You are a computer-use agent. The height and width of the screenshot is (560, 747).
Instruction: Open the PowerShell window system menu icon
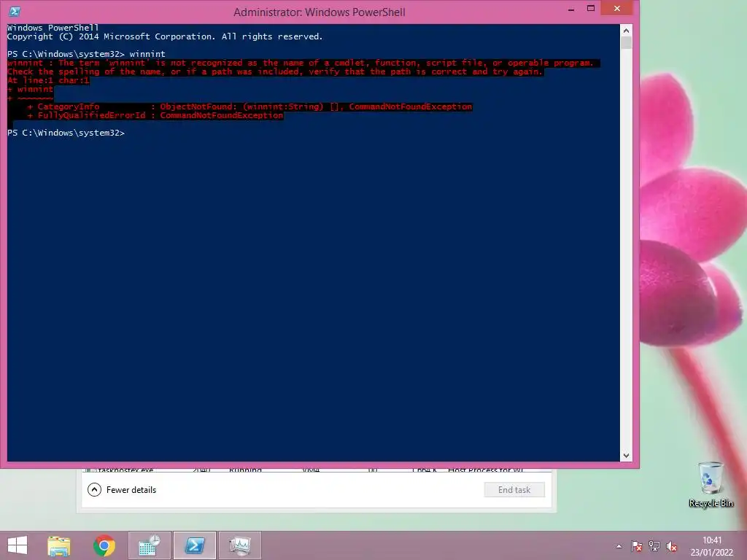tap(15, 12)
